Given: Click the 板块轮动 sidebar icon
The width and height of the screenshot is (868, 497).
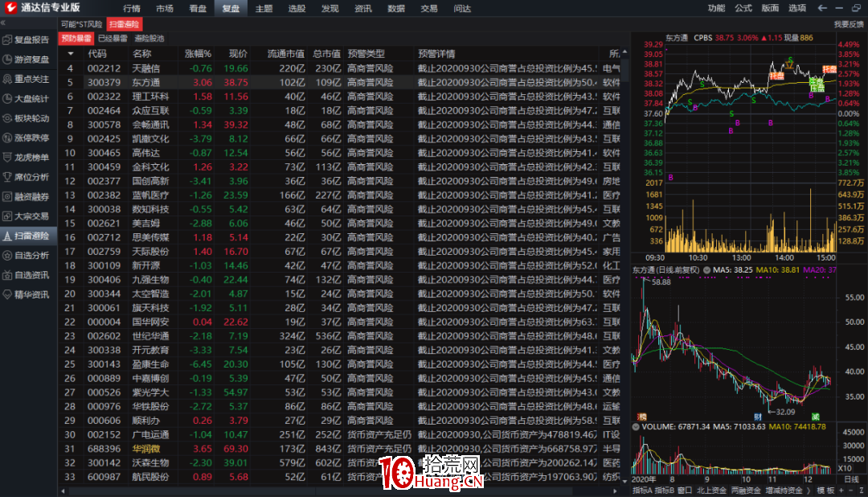Looking at the screenshot, I should click(7, 118).
